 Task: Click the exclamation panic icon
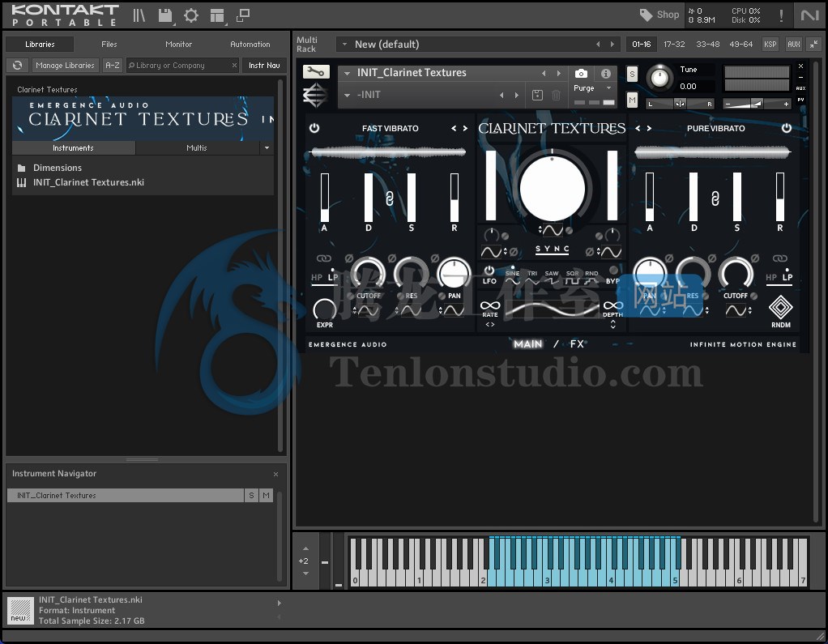point(781,15)
